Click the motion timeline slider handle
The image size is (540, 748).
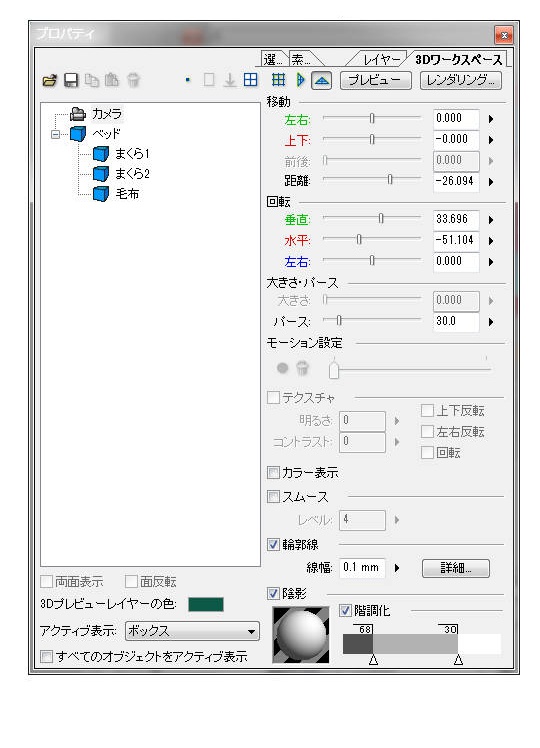pos(334,369)
